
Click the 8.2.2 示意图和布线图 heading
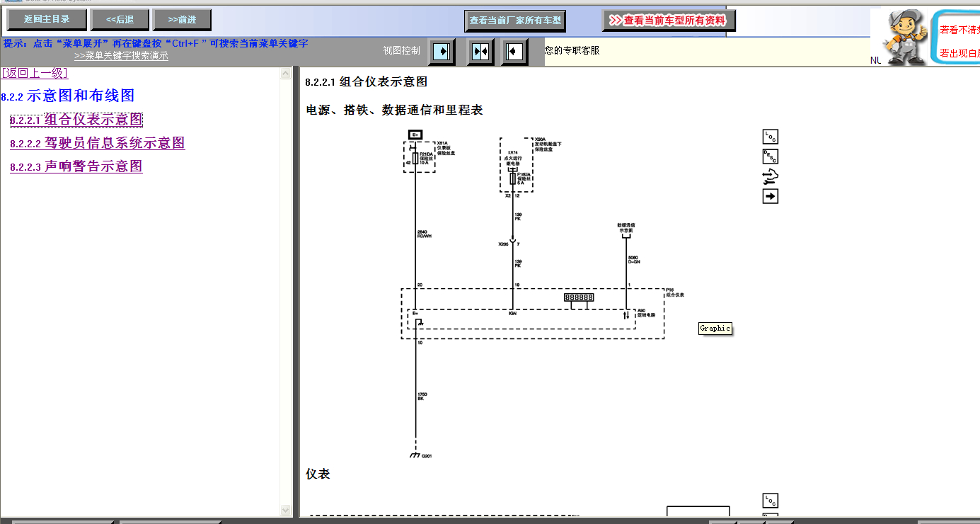click(x=68, y=96)
